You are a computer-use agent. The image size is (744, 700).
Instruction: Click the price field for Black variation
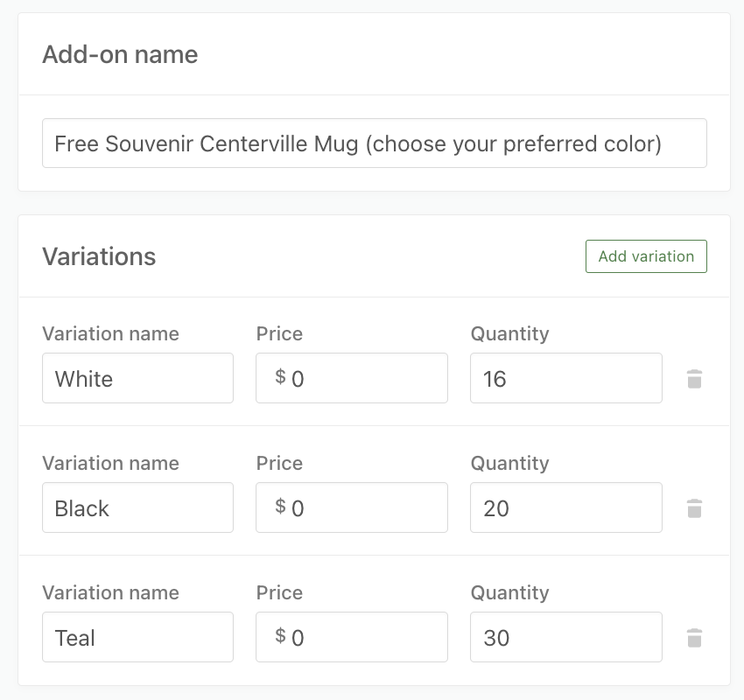tap(352, 507)
